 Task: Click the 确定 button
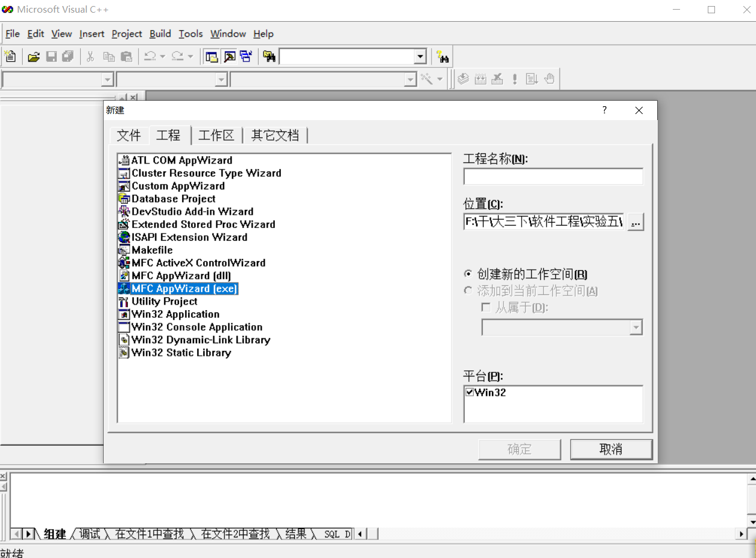(x=520, y=449)
